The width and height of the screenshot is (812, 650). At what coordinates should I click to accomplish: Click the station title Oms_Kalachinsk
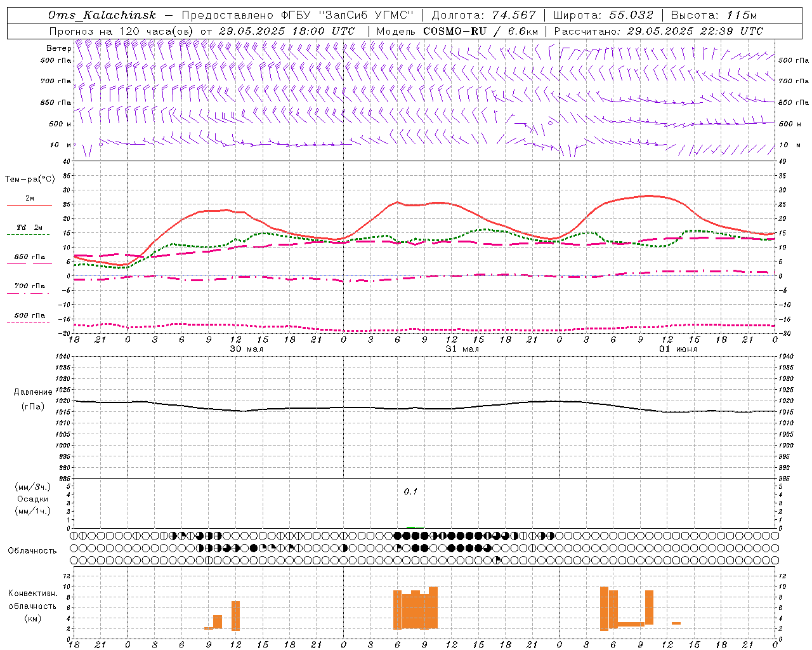(x=102, y=15)
